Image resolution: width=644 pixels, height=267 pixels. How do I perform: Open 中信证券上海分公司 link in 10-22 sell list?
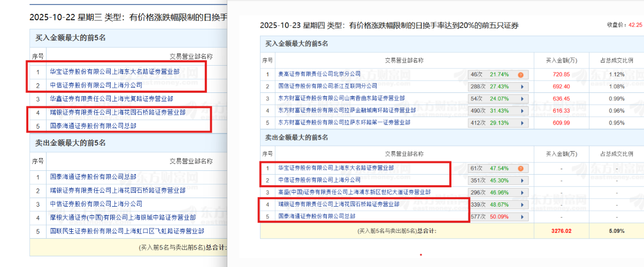click(x=96, y=204)
